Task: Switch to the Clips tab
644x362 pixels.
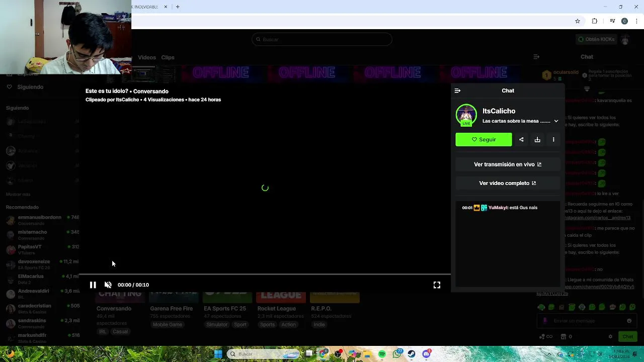Action: (168, 57)
